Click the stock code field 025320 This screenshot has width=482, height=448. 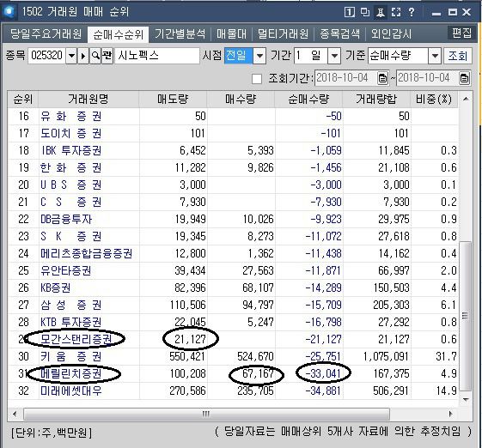[46, 56]
